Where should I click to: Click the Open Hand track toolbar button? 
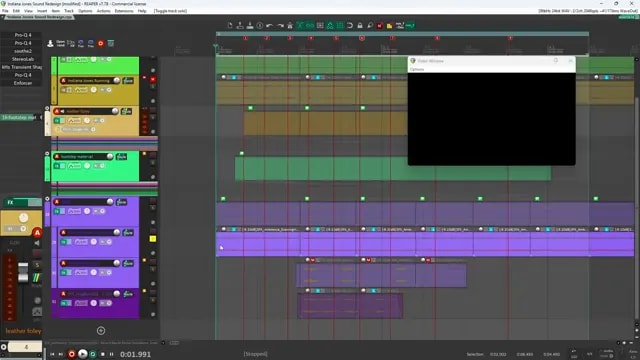point(60,43)
